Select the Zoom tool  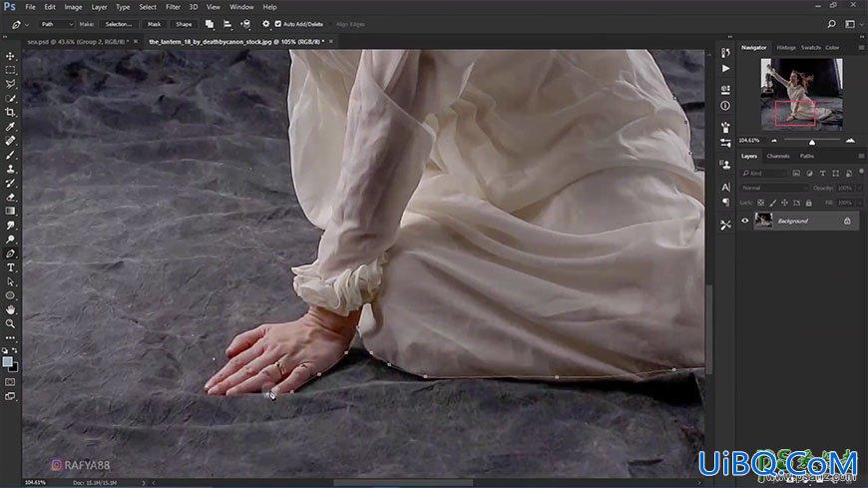coord(10,324)
